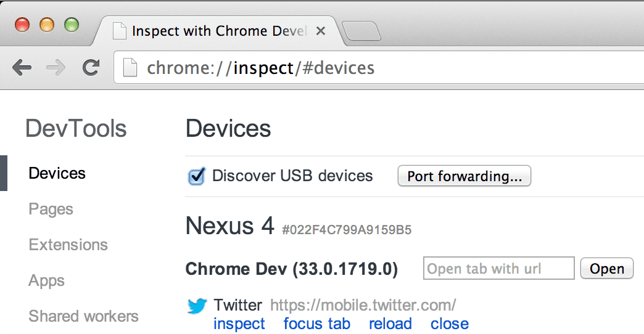This screenshot has height=334, width=644.
Task: Click the page icon in the address bar
Action: tap(130, 68)
